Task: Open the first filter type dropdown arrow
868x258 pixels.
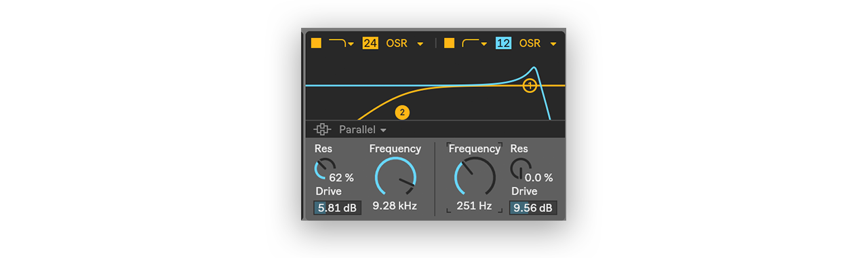Action: pyautogui.click(x=351, y=44)
